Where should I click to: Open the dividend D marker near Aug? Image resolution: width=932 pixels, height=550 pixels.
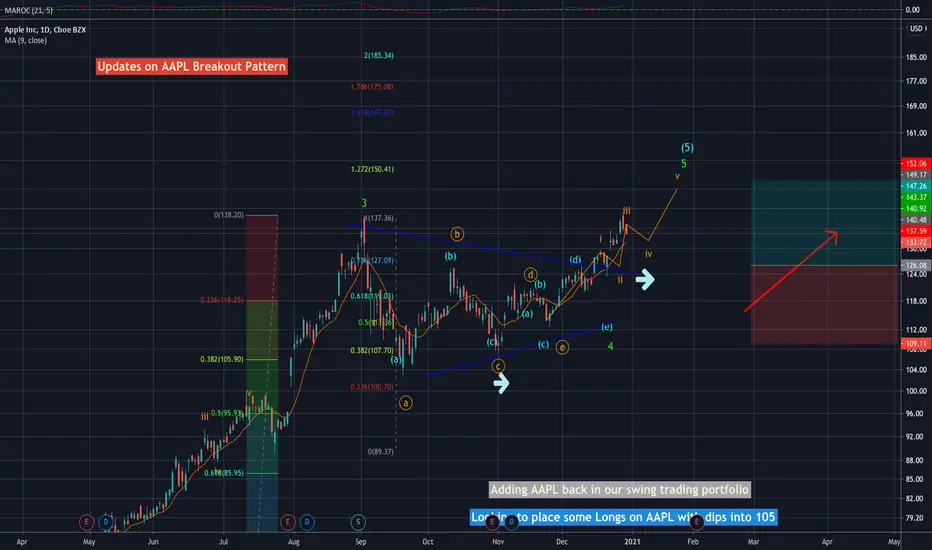[x=307, y=522]
